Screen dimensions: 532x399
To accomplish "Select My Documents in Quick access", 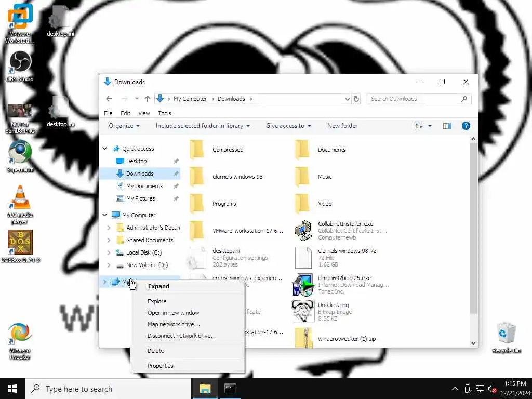I will [144, 186].
